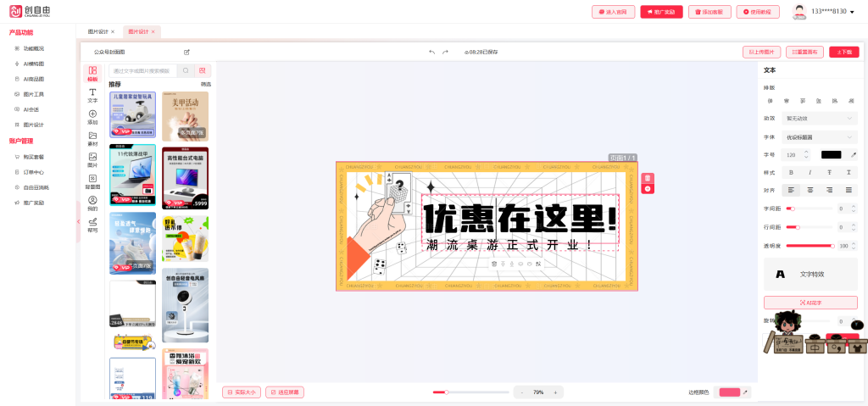Click the red trash icon beside canvas
The width and height of the screenshot is (868, 406).
(648, 178)
